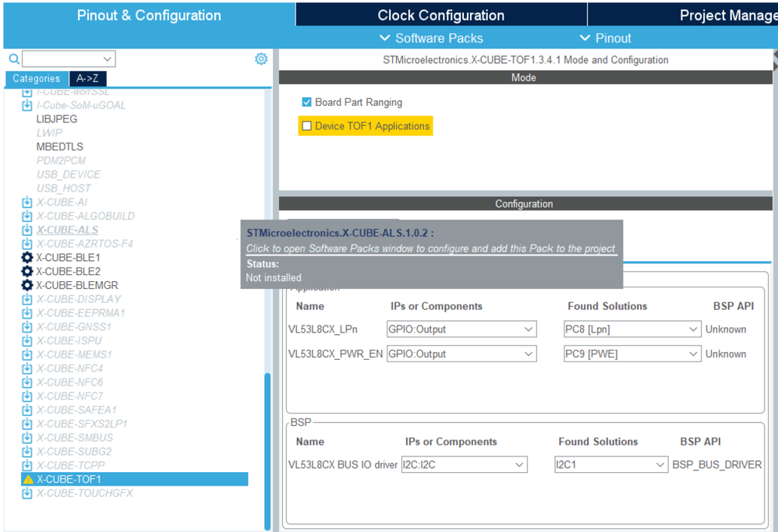The width and height of the screenshot is (778, 532).
Task: Click the search magnifier icon
Action: pyautogui.click(x=14, y=59)
